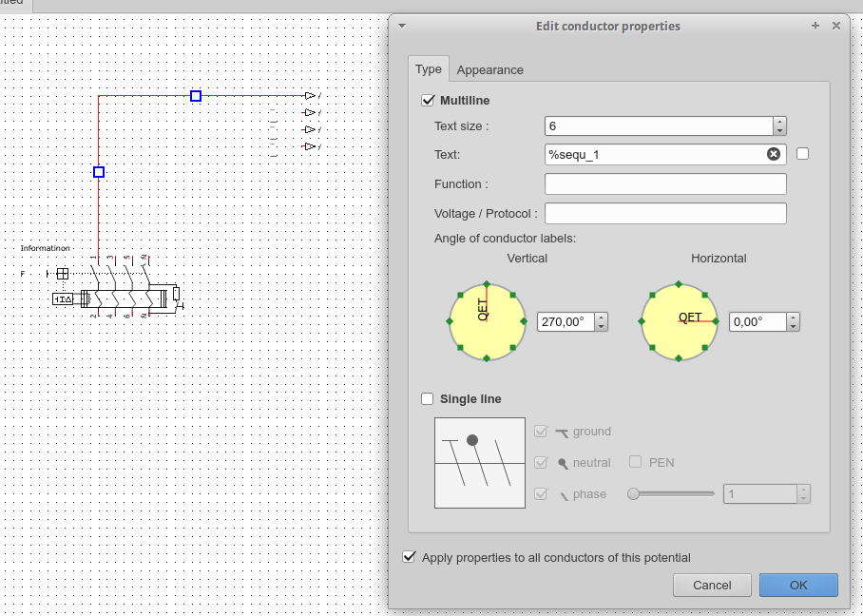Viewport: 863px width, 616px height.
Task: Click the dialog window menu arrow icon
Action: pos(402,27)
